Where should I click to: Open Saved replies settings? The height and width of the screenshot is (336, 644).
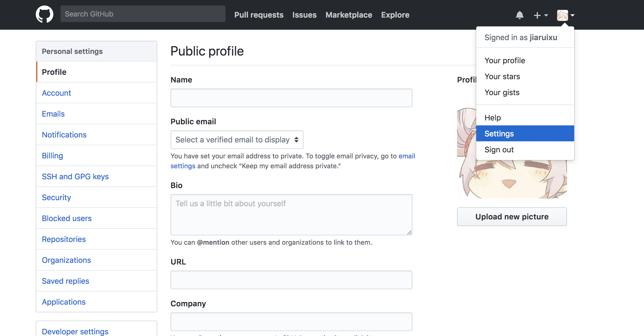pyautogui.click(x=97, y=281)
